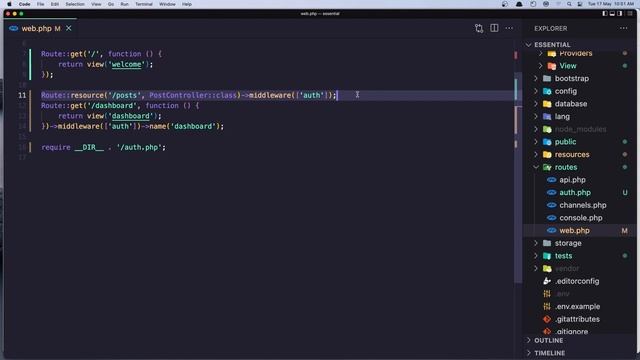Open Explorer views and more actions menu
This screenshot has height=360, width=640.
click(623, 28)
